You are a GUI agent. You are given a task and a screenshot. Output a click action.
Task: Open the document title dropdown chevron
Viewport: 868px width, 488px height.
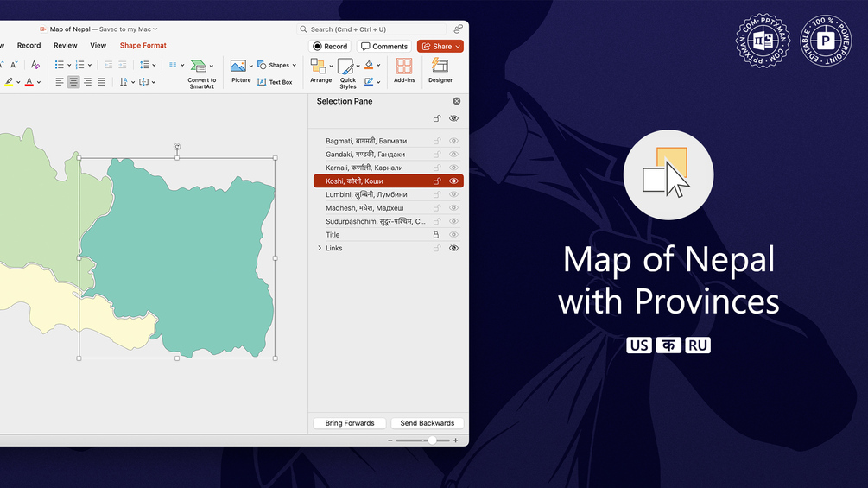[155, 29]
